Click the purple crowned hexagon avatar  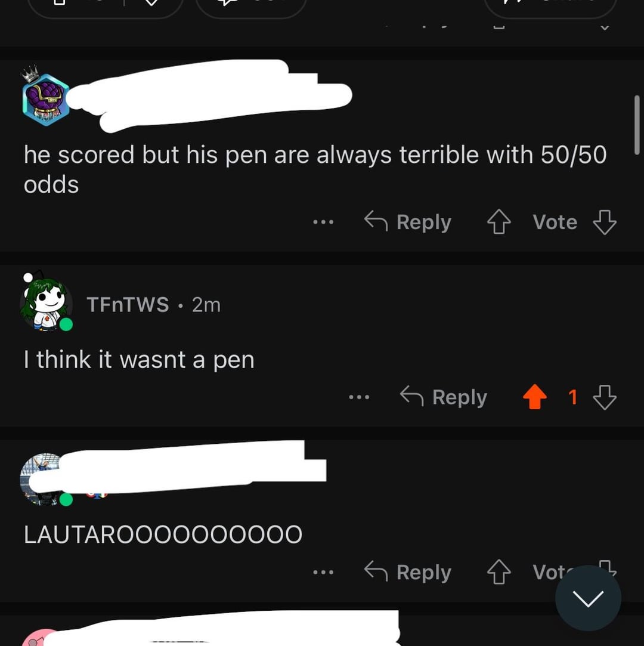45,97
